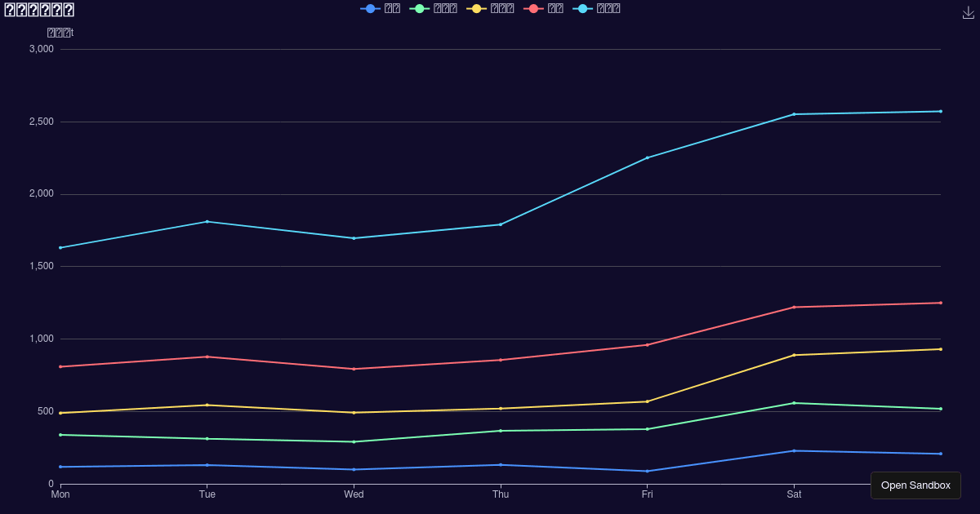Click the green line's Thu data point

pyautogui.click(x=501, y=430)
